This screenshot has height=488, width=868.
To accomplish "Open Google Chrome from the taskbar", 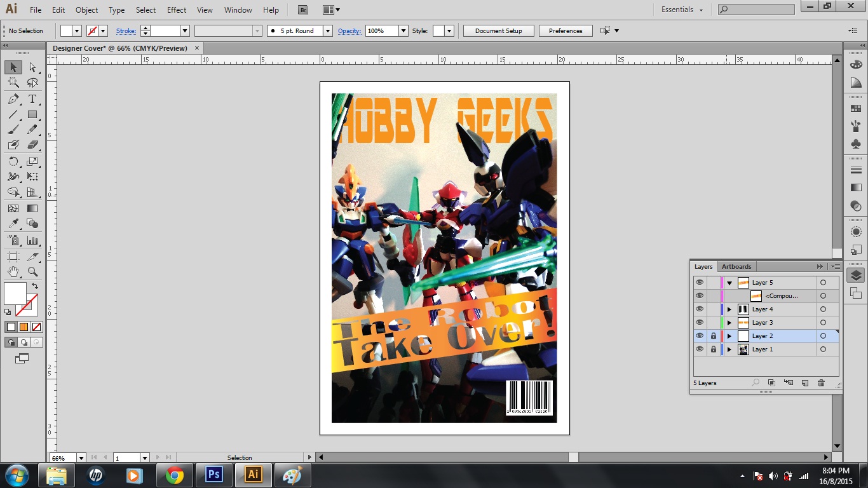I will 174,475.
